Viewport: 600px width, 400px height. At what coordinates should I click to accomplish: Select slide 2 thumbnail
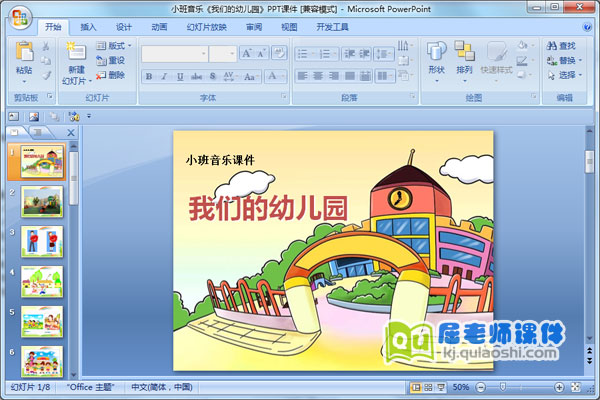pyautogui.click(x=42, y=202)
